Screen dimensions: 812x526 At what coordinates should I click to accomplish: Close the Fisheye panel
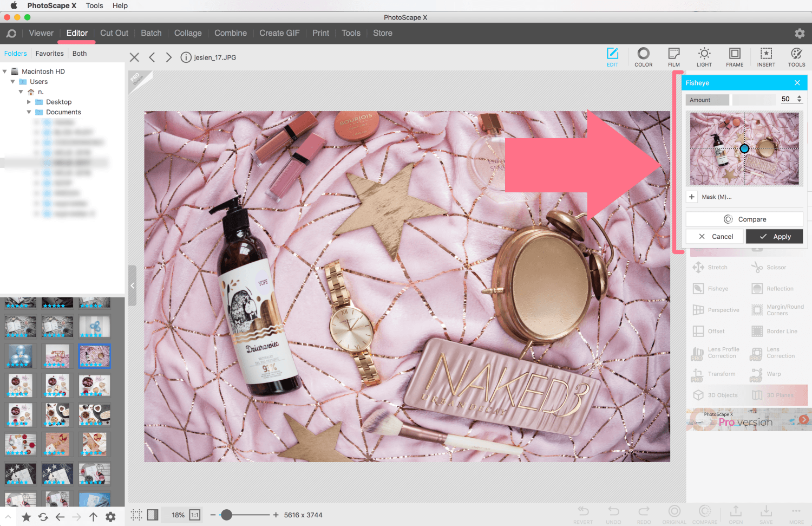[x=797, y=83]
